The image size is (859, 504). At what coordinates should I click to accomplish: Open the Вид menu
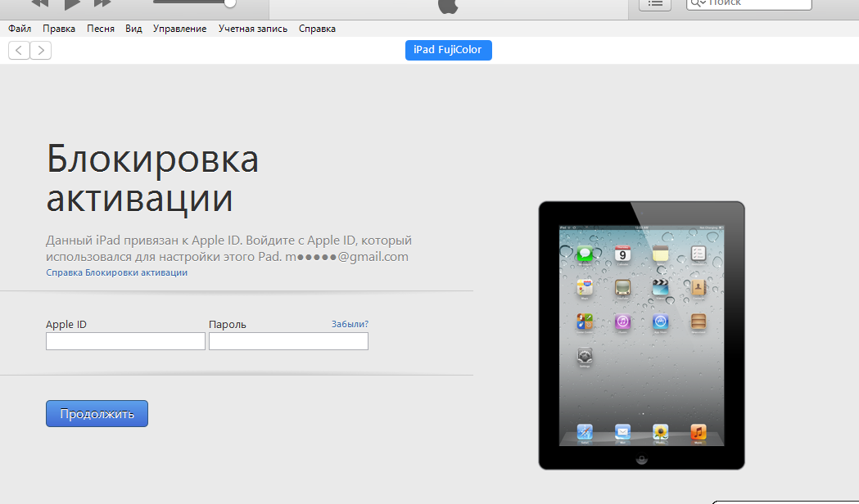click(x=133, y=28)
